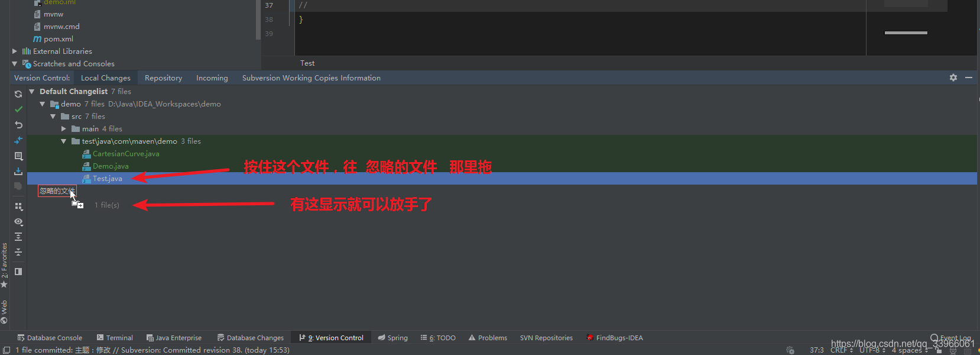Collapse the Default Changelist node

(x=32, y=92)
